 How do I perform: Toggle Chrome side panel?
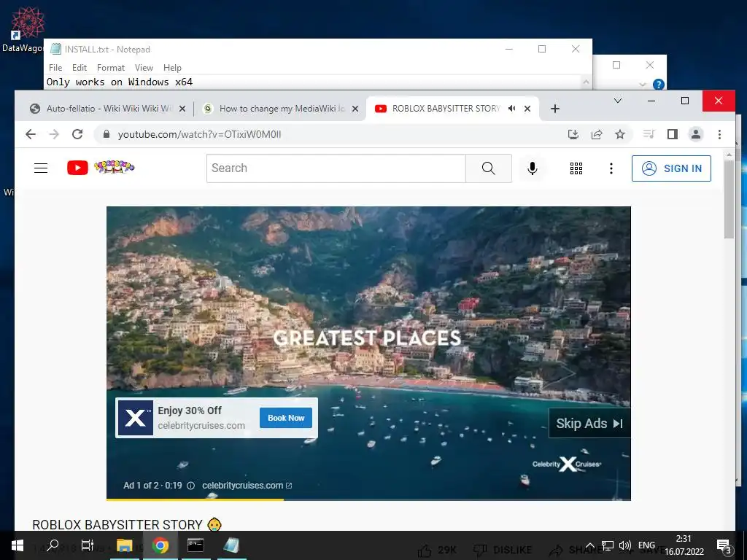(672, 134)
